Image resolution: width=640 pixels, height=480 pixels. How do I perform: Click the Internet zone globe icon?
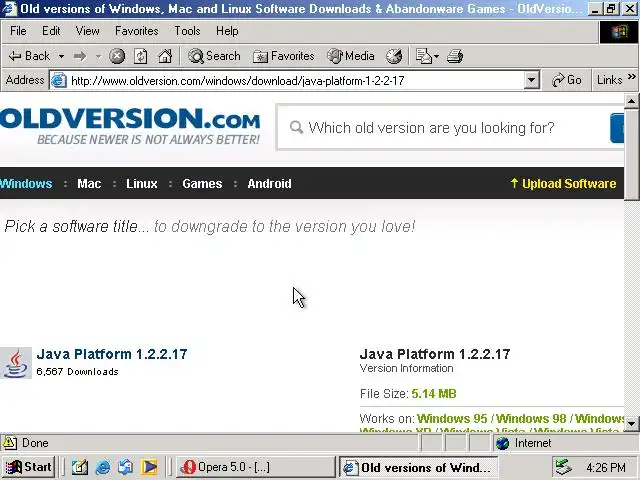pos(503,443)
